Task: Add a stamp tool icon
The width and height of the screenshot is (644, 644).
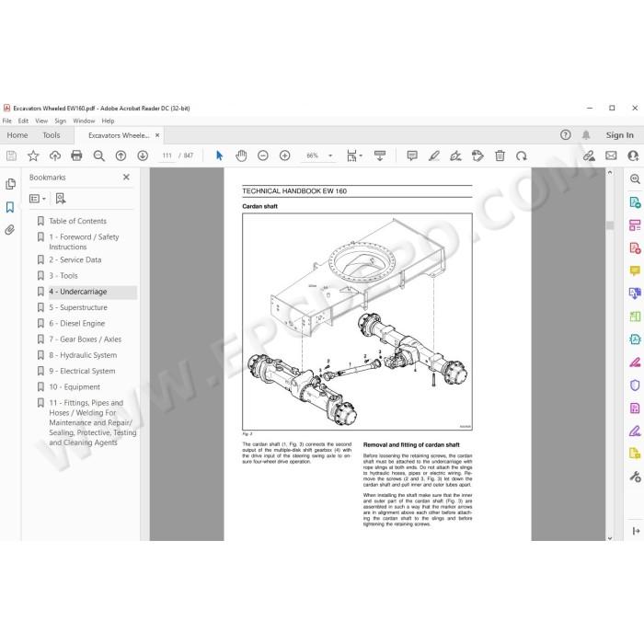Action: [477, 155]
